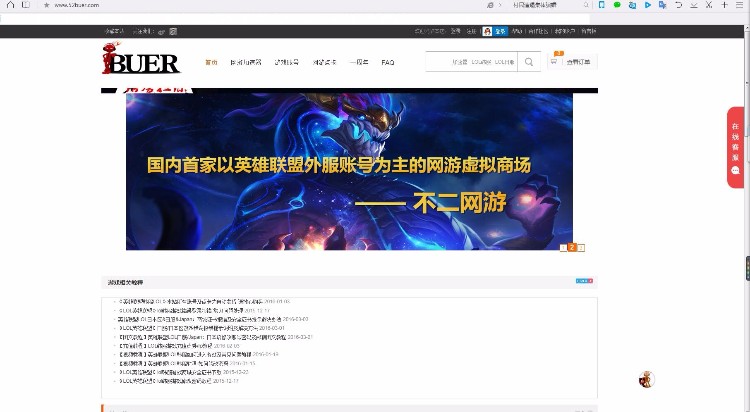Open the browser downloads icon
Screen dimensions: 750x412
coord(694,5)
